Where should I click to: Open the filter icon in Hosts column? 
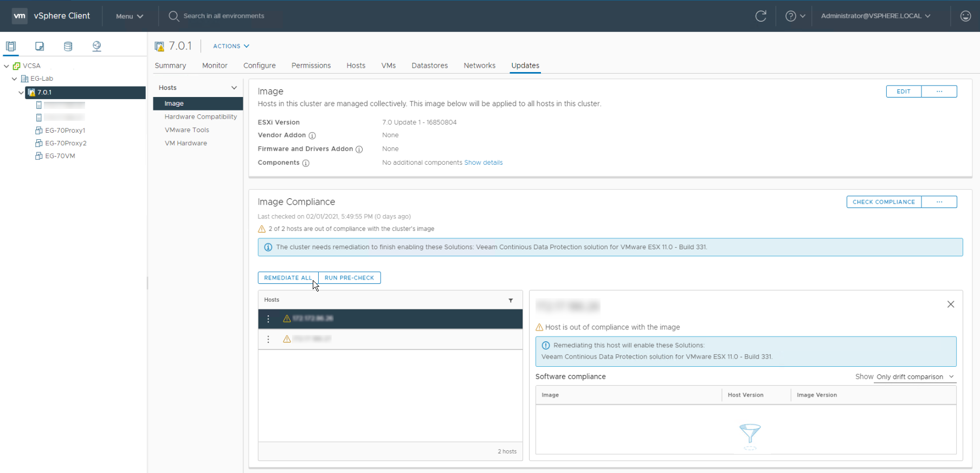[511, 300]
